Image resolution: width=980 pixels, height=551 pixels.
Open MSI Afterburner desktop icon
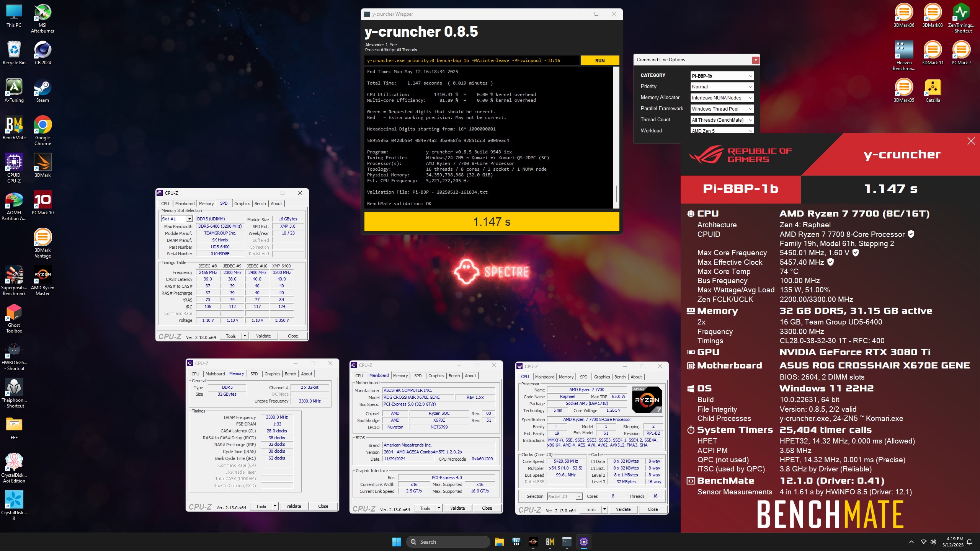point(42,18)
